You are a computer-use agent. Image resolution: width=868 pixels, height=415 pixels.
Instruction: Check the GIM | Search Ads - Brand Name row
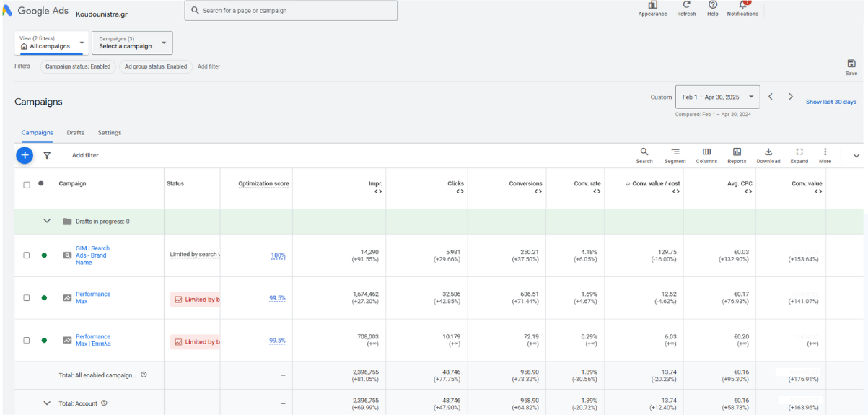point(27,255)
